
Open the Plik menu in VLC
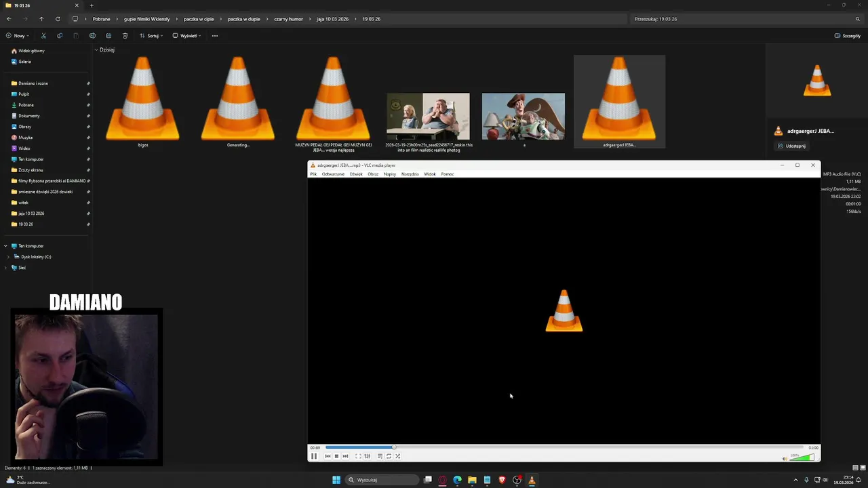[x=313, y=174]
